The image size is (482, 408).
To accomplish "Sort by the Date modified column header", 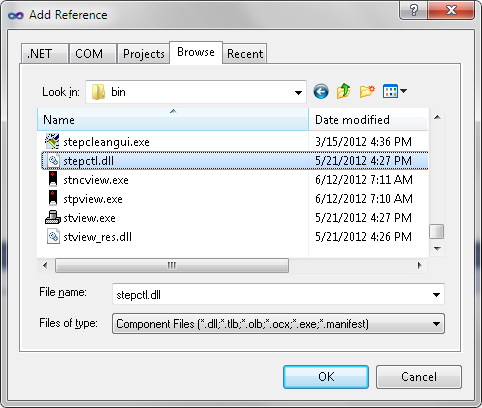I will [x=368, y=119].
